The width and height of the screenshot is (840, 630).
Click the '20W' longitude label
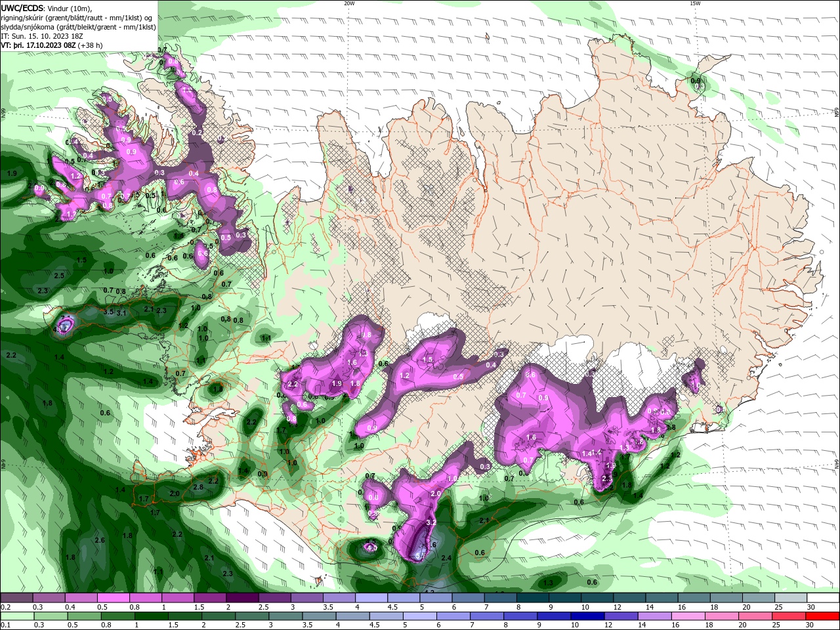click(349, 3)
